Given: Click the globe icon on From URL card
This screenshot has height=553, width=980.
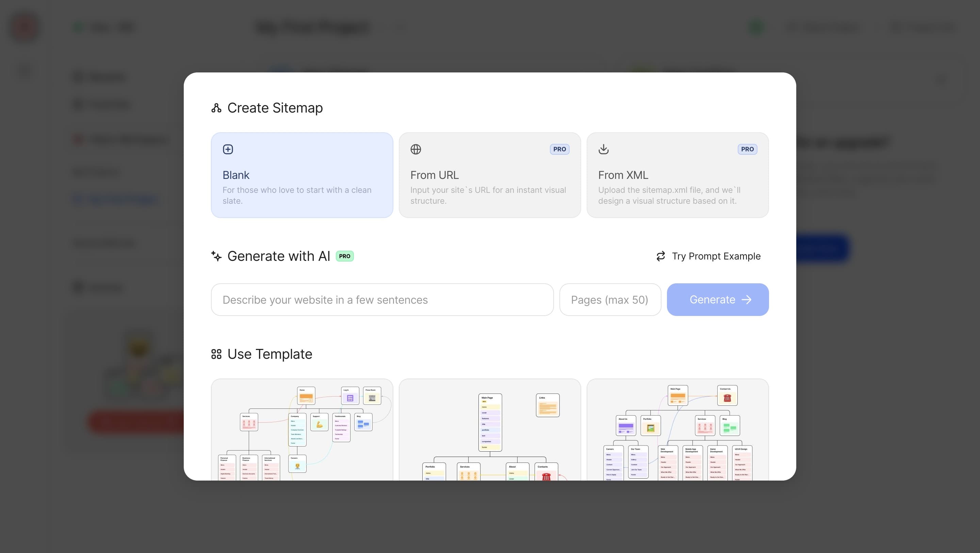Looking at the screenshot, I should tap(416, 149).
